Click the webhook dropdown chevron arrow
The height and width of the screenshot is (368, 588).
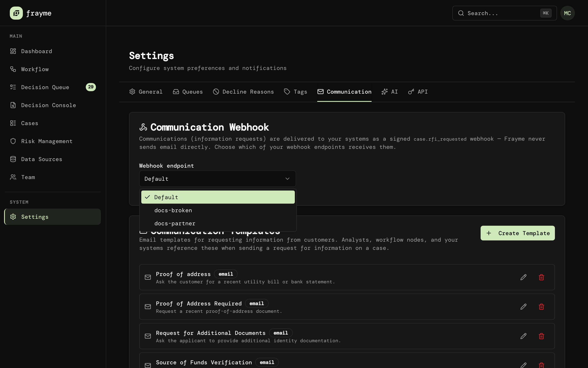287,179
